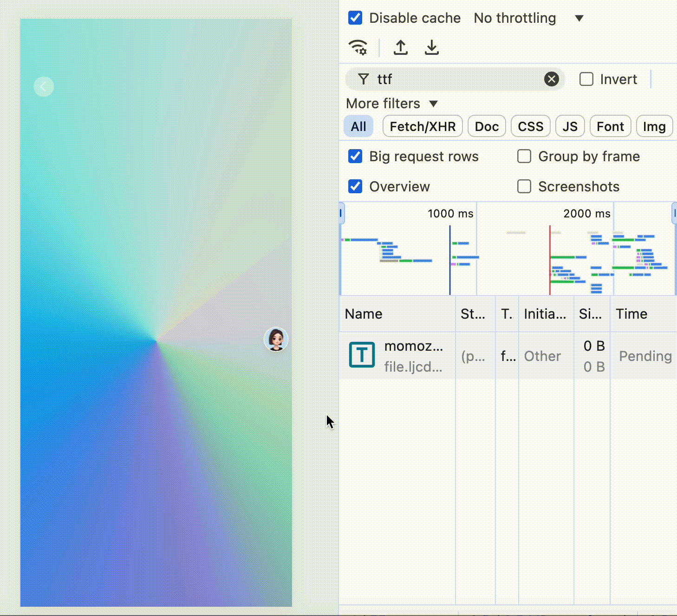The image size is (677, 616).
Task: Sort by the Name column header
Action: pyautogui.click(x=397, y=314)
